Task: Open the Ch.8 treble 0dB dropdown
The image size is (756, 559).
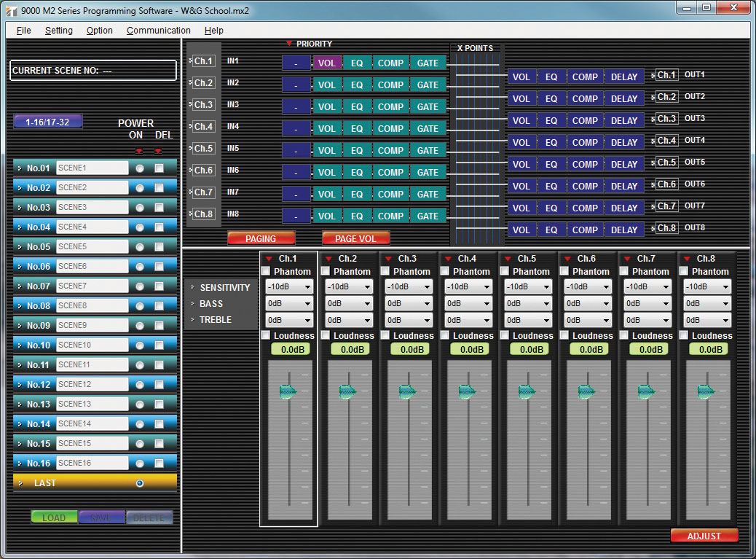Action: [x=707, y=319]
